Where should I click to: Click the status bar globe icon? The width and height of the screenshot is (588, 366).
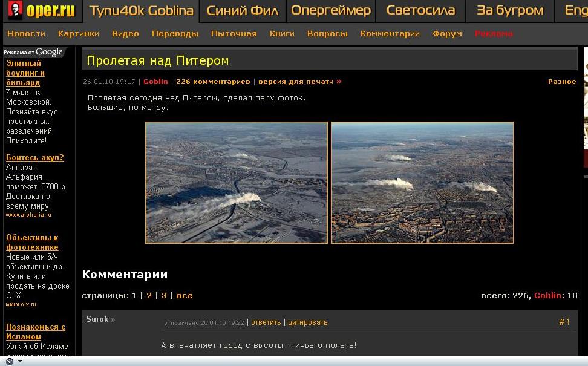tap(10, 361)
